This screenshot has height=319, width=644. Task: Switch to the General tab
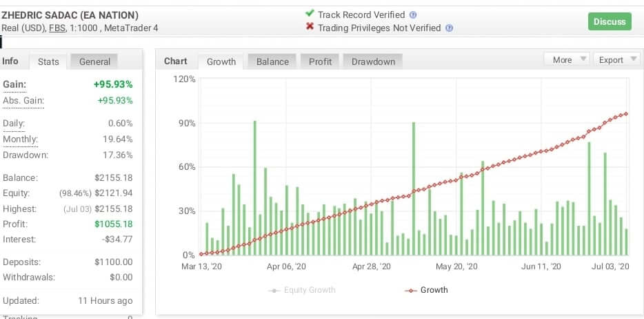94,61
